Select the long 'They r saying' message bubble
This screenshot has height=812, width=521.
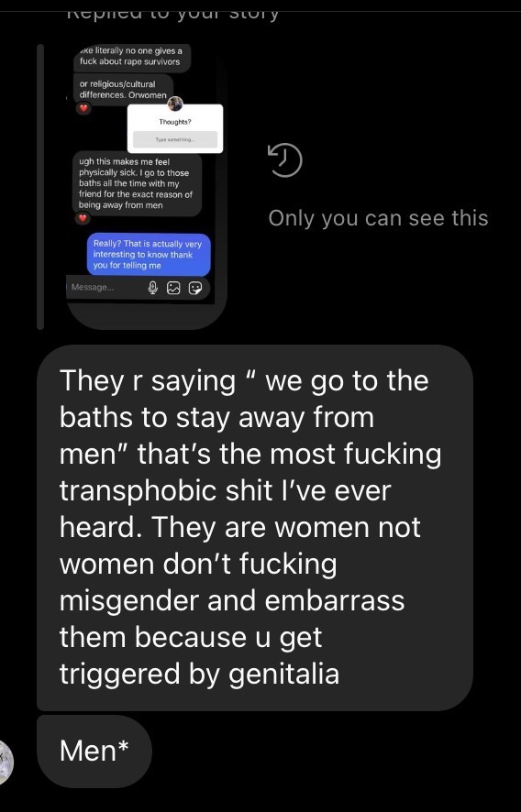[x=255, y=528]
